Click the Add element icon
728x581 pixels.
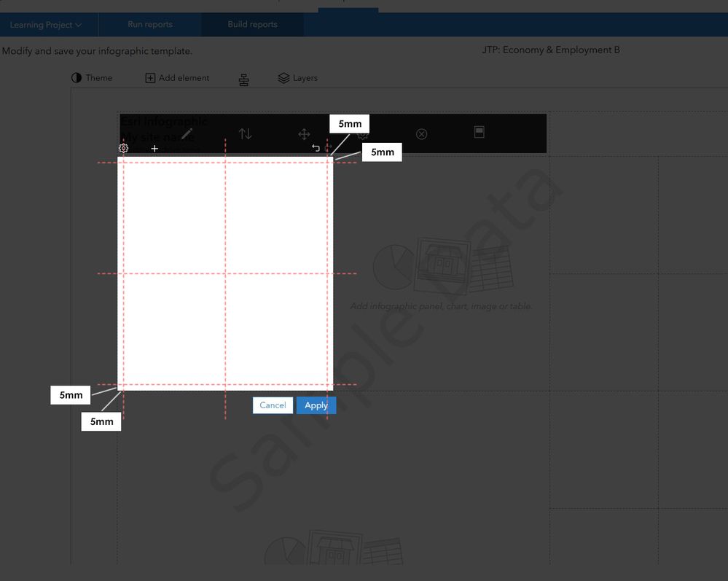point(149,77)
